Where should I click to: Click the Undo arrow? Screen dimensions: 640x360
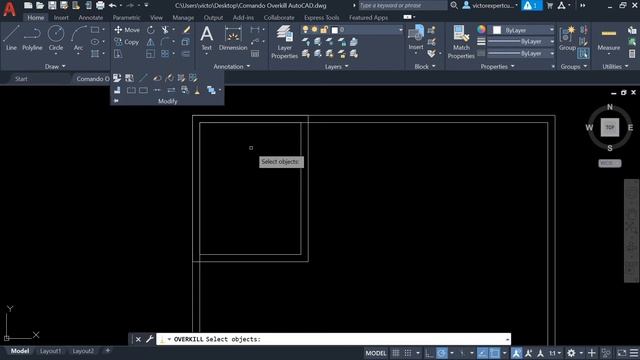click(x=112, y=5)
